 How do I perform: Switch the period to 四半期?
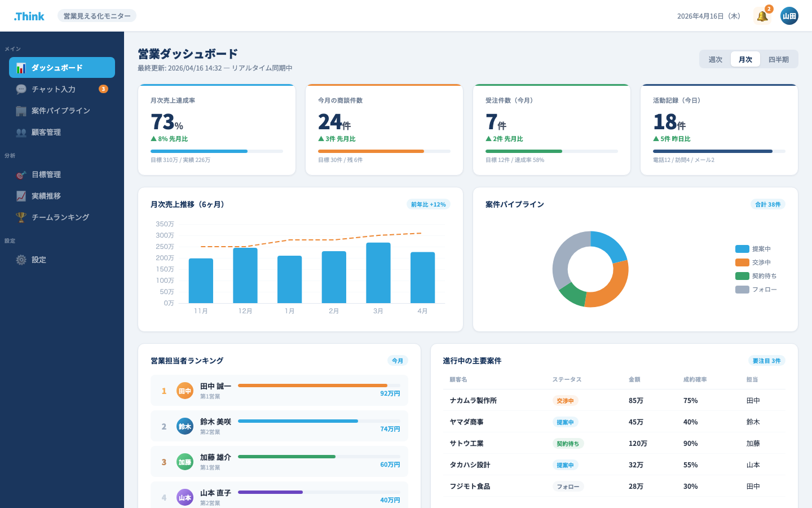779,59
